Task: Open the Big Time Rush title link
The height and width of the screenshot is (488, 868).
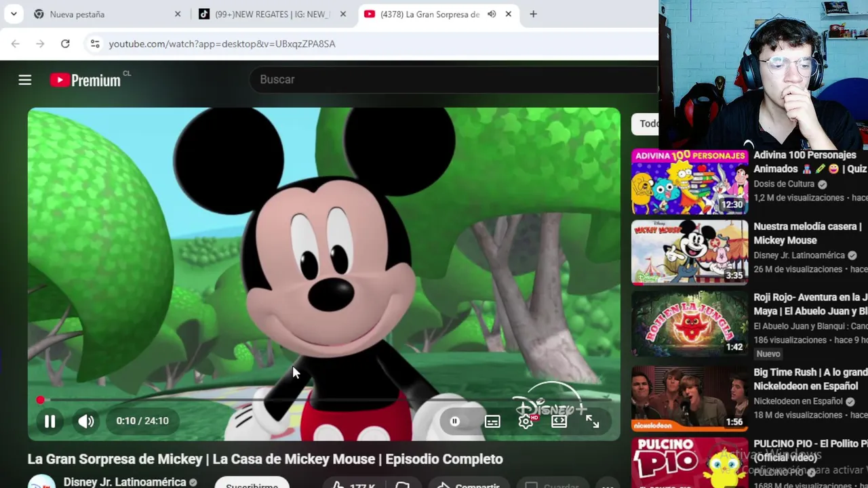Action: pyautogui.click(x=810, y=379)
